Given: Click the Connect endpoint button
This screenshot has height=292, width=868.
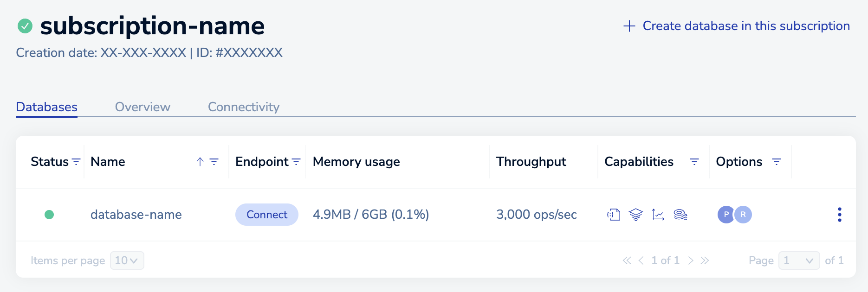Looking at the screenshot, I should (x=267, y=215).
